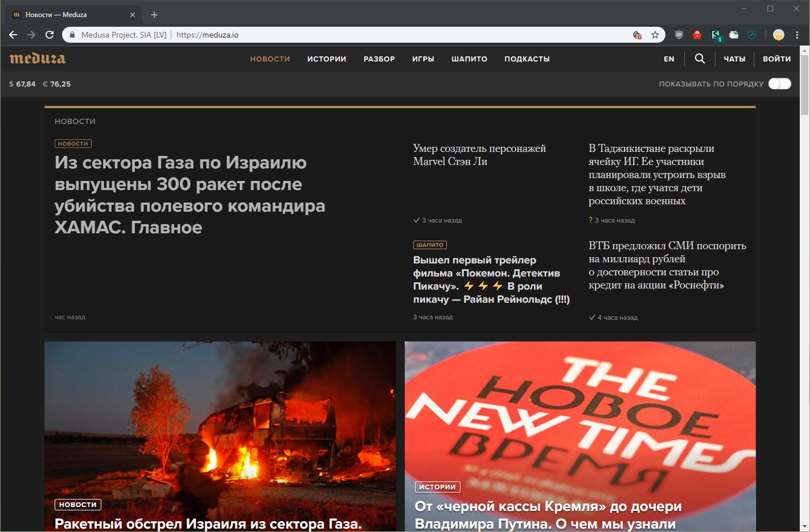View site info via the padlock icon
Viewport: 810px width, 532px height.
pyautogui.click(x=72, y=35)
